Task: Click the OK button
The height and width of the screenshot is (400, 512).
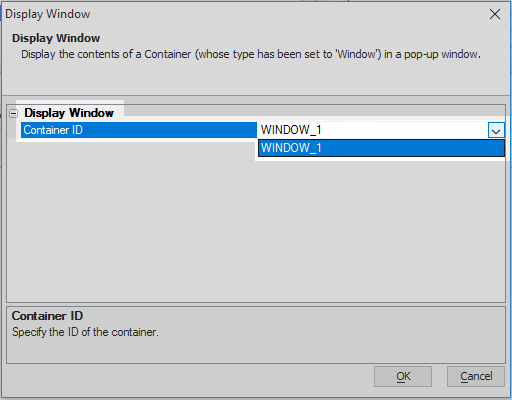Action: click(403, 376)
